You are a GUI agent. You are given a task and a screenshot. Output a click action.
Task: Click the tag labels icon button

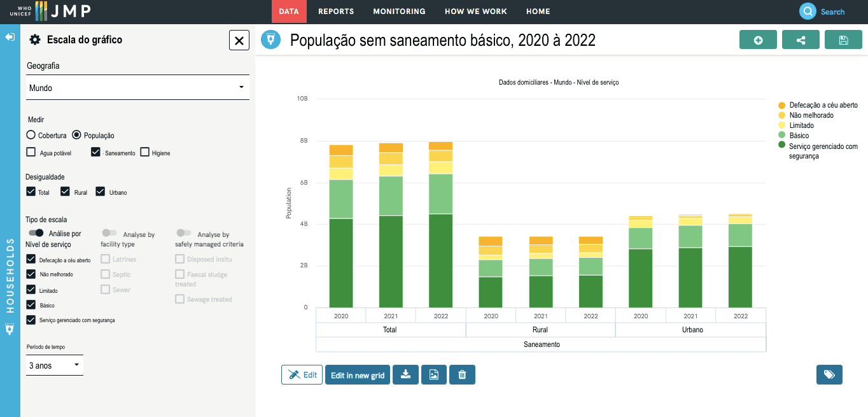pos(829,375)
